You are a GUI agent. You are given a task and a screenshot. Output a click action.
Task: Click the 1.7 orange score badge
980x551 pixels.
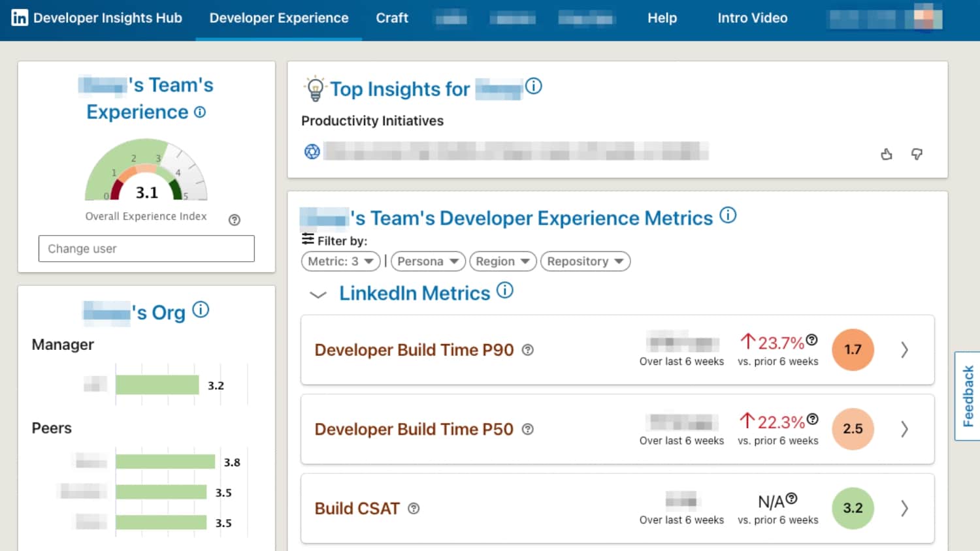(x=853, y=350)
